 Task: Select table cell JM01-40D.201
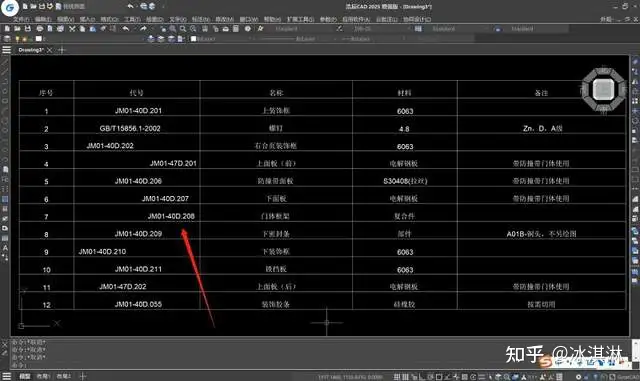pos(138,111)
